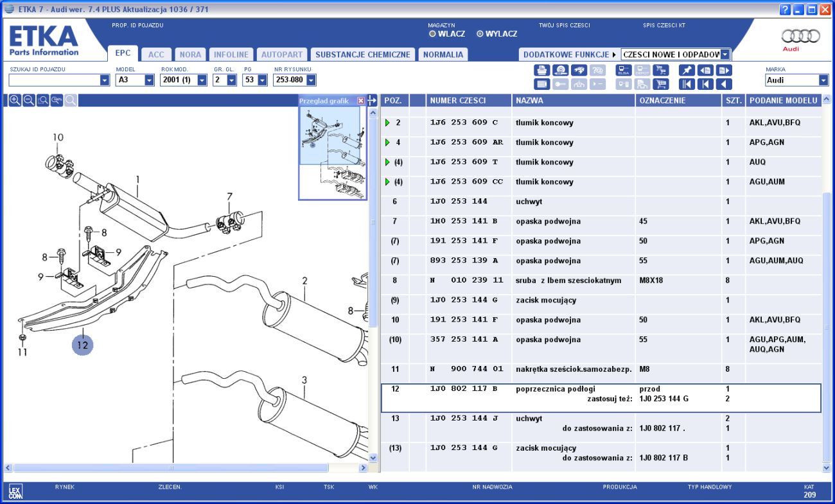Screen dimensions: 835x504
Task: Zoom in on the parts diagram
Action: coord(15,100)
